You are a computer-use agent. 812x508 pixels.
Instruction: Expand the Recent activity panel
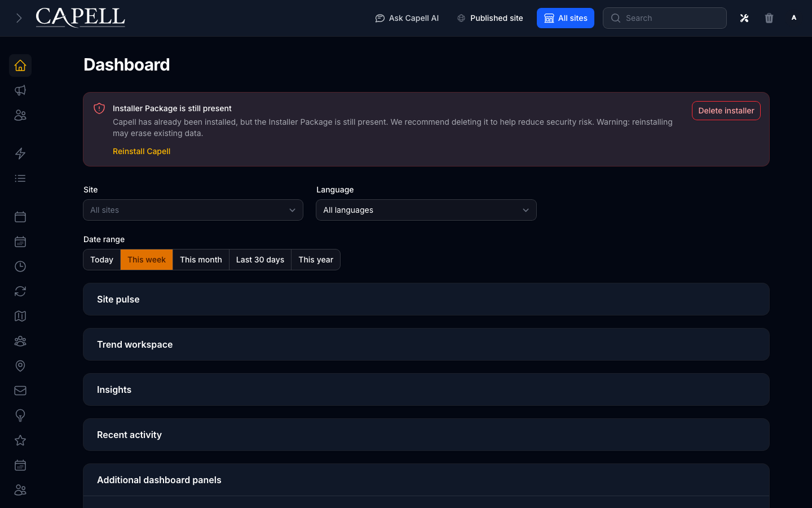(x=426, y=435)
